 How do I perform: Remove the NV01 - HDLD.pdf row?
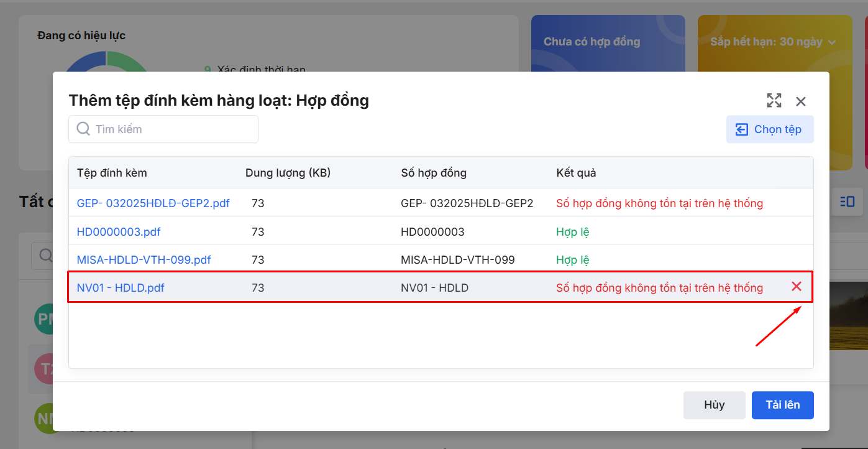coord(796,287)
